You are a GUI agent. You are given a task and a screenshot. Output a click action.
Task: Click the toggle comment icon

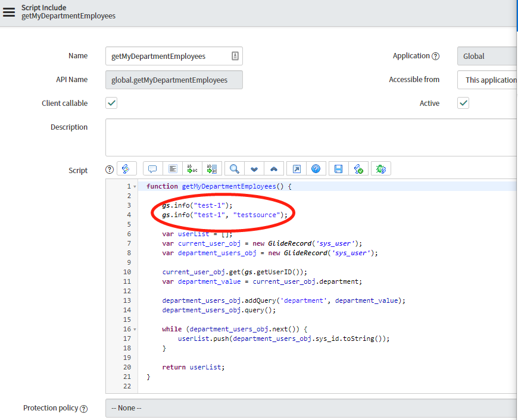[152, 169]
